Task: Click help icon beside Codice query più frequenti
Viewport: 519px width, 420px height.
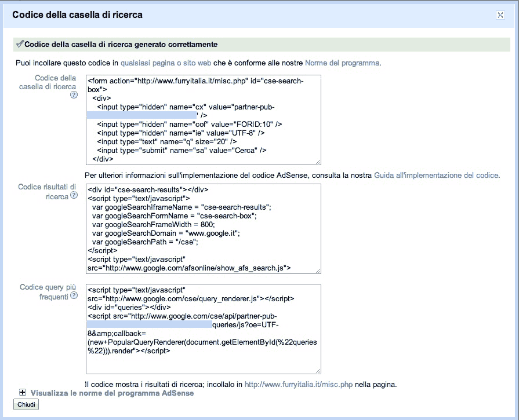Action: coord(74,296)
